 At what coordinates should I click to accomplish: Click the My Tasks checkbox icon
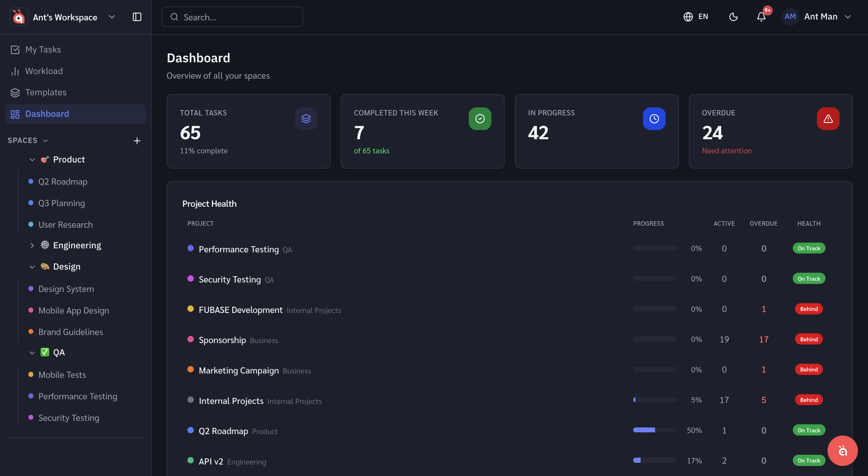15,50
